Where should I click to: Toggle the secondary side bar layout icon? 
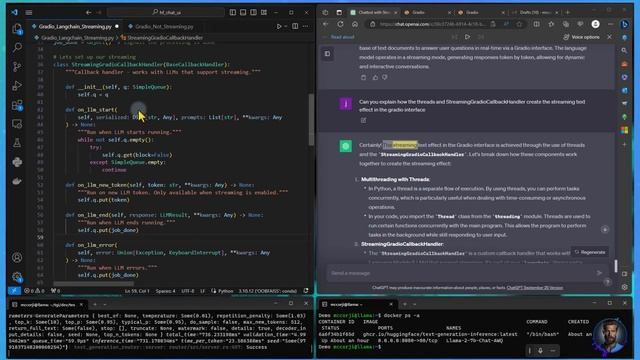(253, 12)
